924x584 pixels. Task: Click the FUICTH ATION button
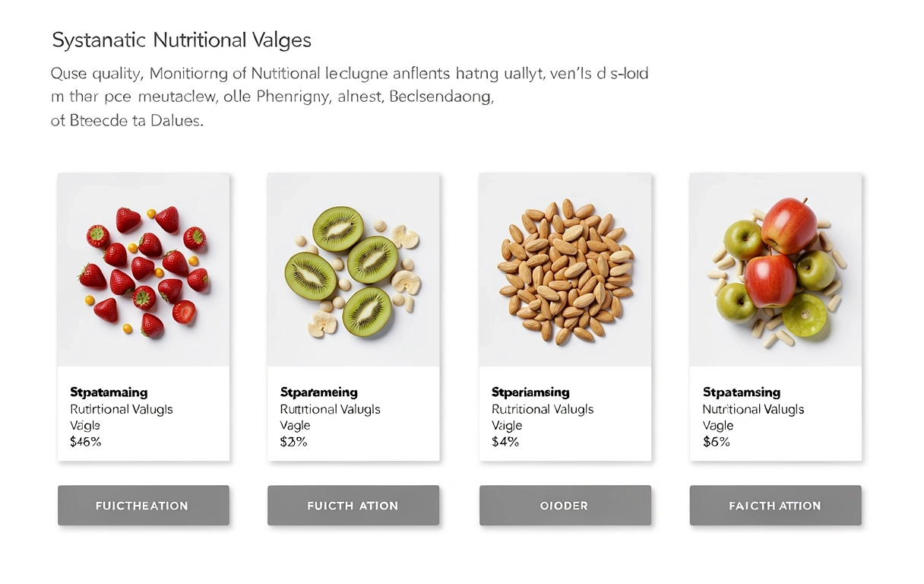pyautogui.click(x=353, y=506)
